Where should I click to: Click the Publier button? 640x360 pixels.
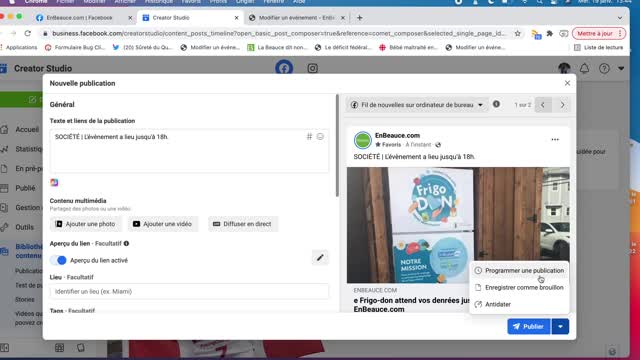(529, 327)
